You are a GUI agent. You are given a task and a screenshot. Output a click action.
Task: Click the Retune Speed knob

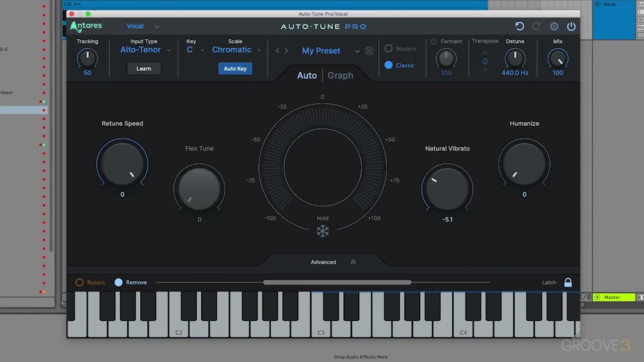point(122,164)
